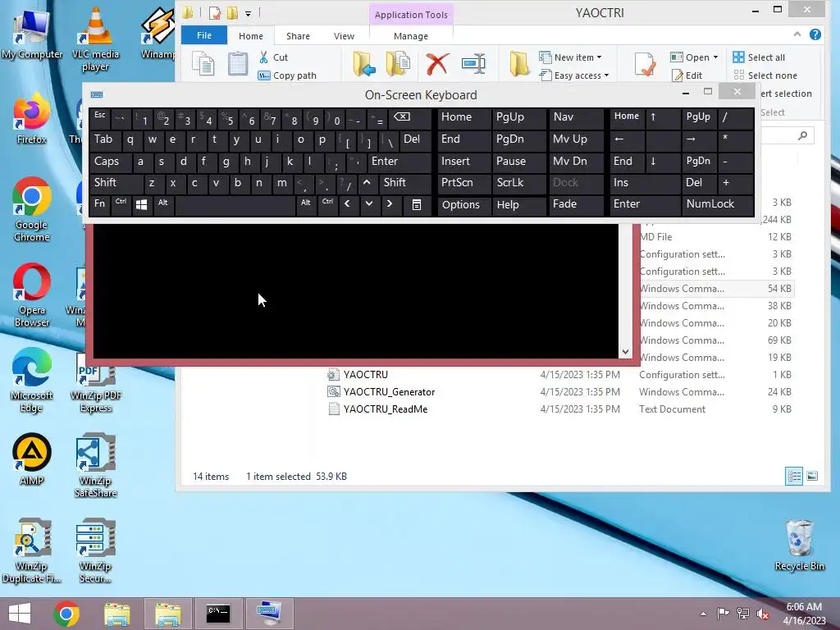Toggle right Shift key on On-Screen Keyboard

pos(404,183)
